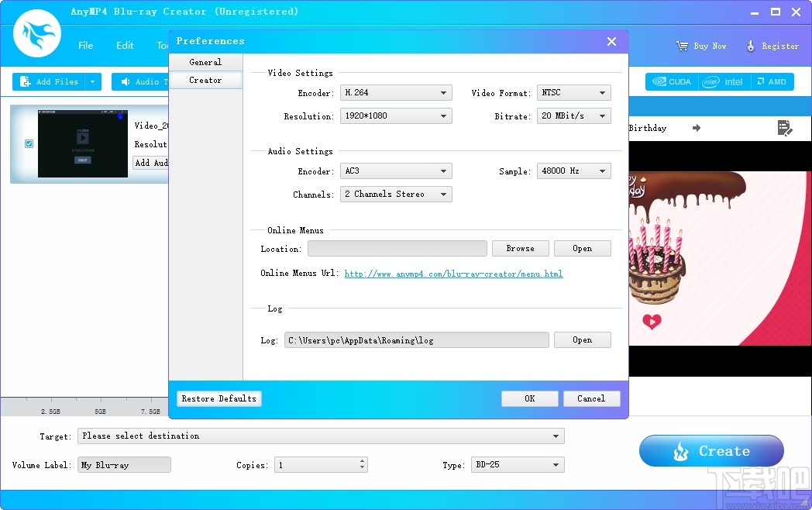The height and width of the screenshot is (510, 812).
Task: Click the Buy Now cart icon
Action: point(682,45)
